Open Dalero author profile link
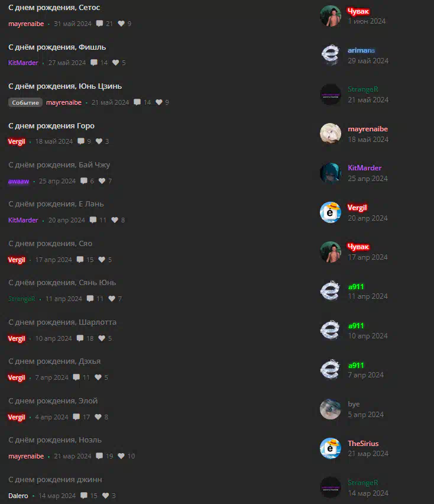Image resolution: width=434 pixels, height=504 pixels. (18, 496)
